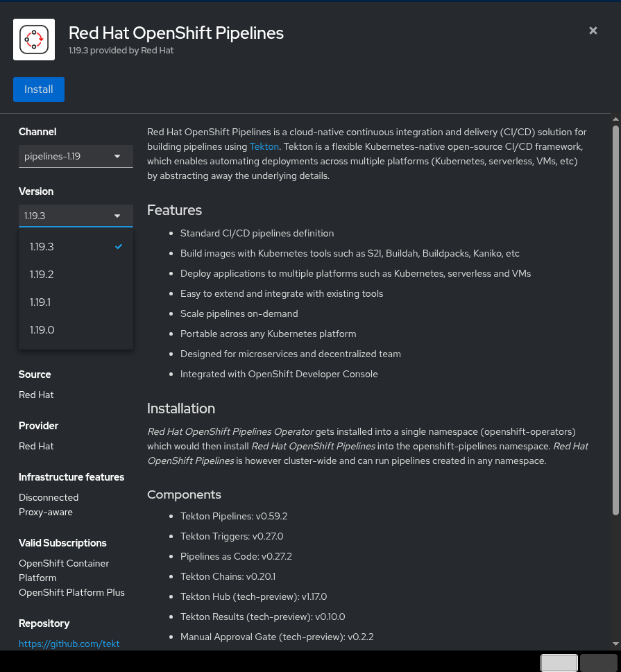Click the light gray box at bottom right
The image size is (621, 672).
(559, 662)
